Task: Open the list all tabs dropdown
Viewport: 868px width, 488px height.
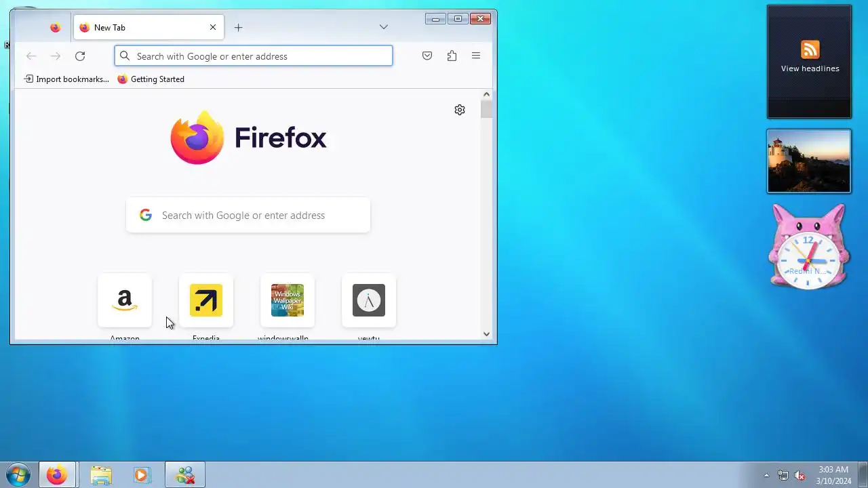Action: [x=384, y=27]
